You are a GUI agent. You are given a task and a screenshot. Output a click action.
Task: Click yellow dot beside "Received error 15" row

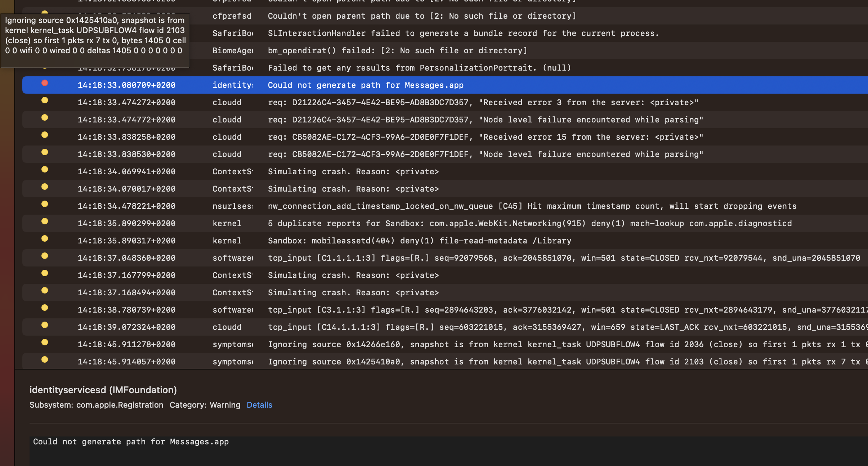pos(45,135)
